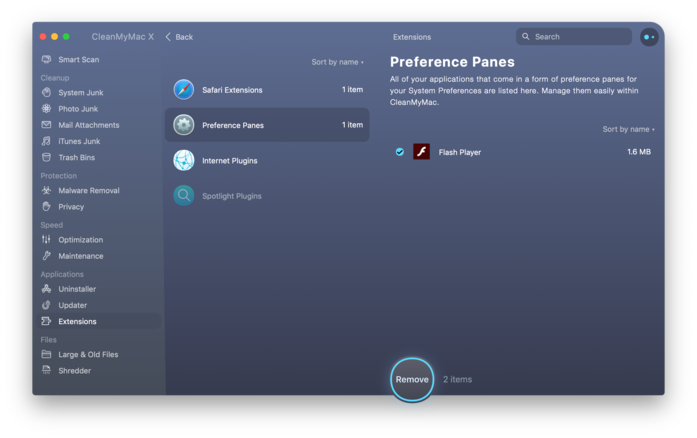697x438 pixels.
Task: Select the Malware Removal biohazard icon
Action: click(46, 190)
